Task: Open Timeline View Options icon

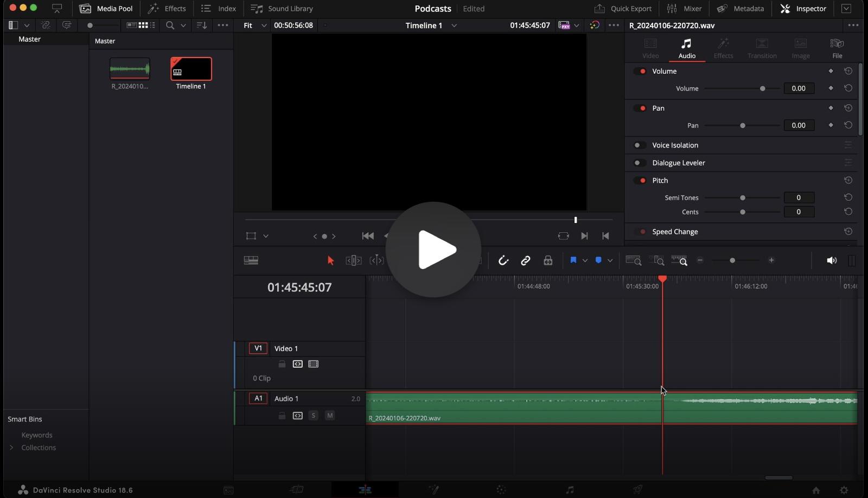Action: click(x=251, y=260)
